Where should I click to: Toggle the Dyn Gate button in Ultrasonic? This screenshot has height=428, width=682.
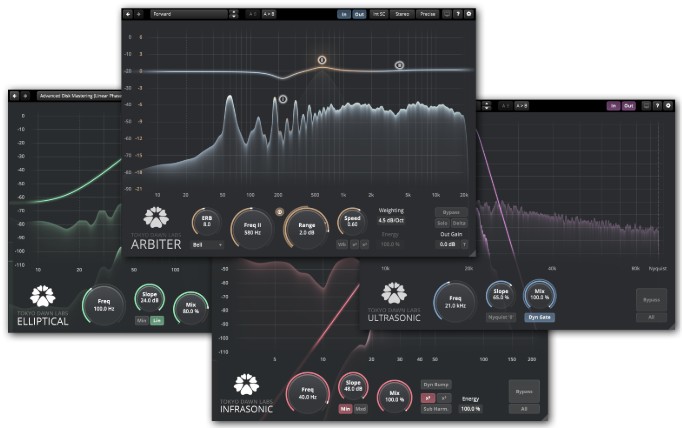(539, 318)
